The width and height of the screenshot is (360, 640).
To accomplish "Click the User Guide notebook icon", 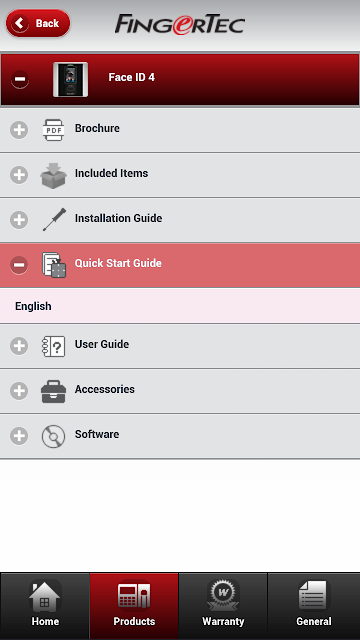I will coord(53,347).
